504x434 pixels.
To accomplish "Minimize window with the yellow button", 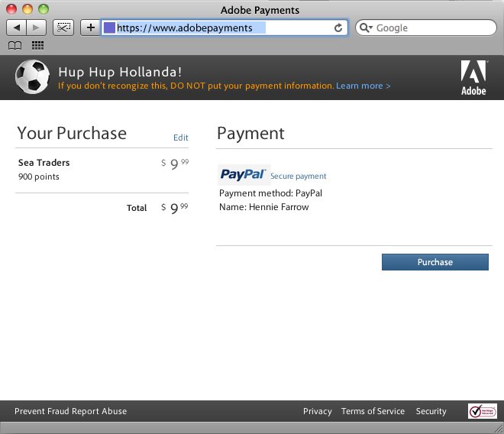I will (27, 9).
